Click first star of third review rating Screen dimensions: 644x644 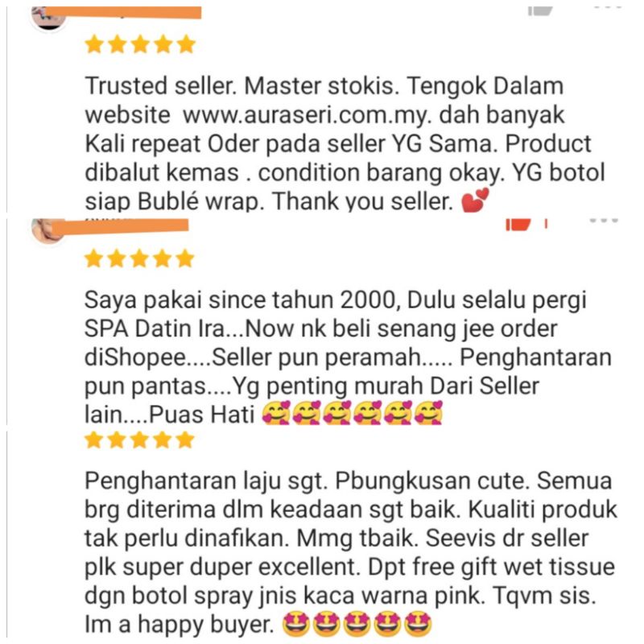(x=93, y=440)
